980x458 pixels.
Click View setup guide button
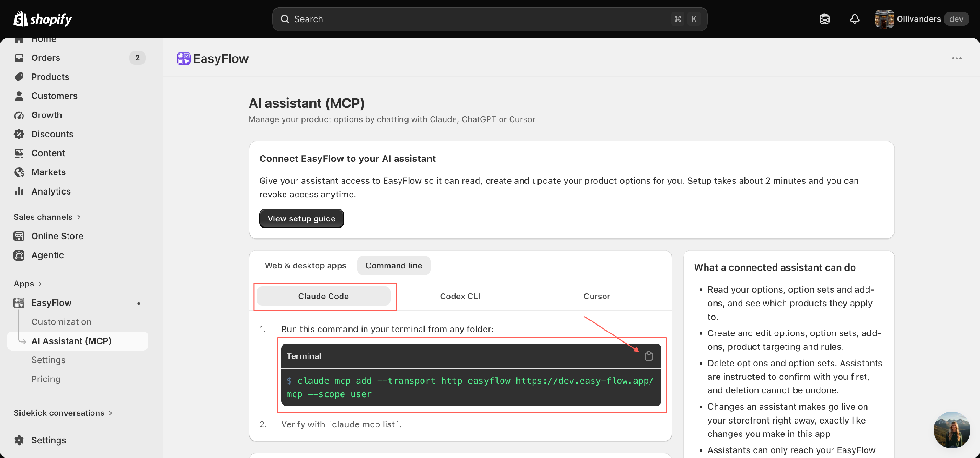point(301,218)
